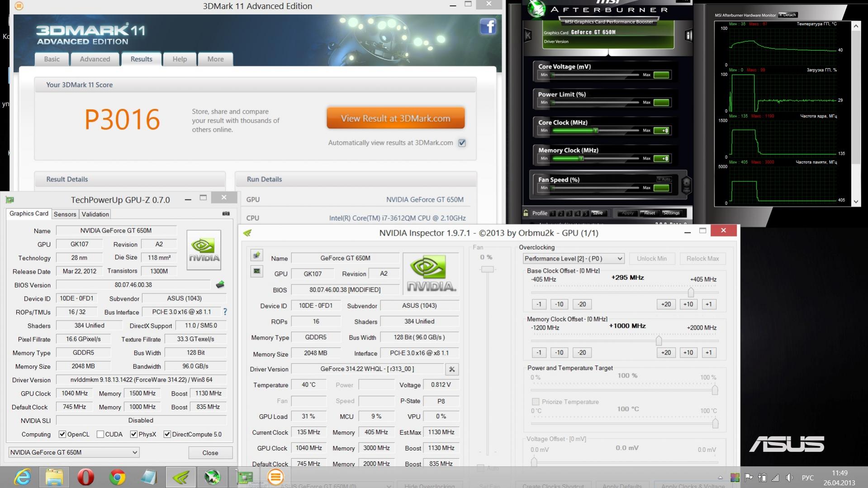Toggle the CUDA checkbox in GPU-Z
The height and width of the screenshot is (488, 868).
coord(100,434)
